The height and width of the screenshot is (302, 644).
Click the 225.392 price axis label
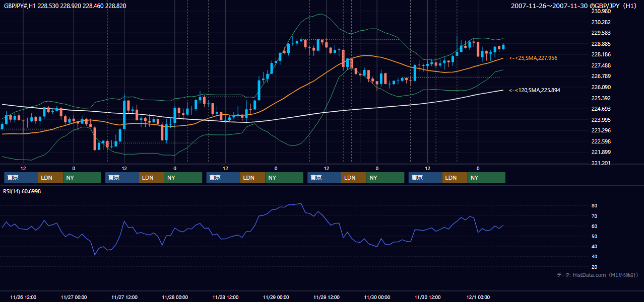click(x=601, y=98)
